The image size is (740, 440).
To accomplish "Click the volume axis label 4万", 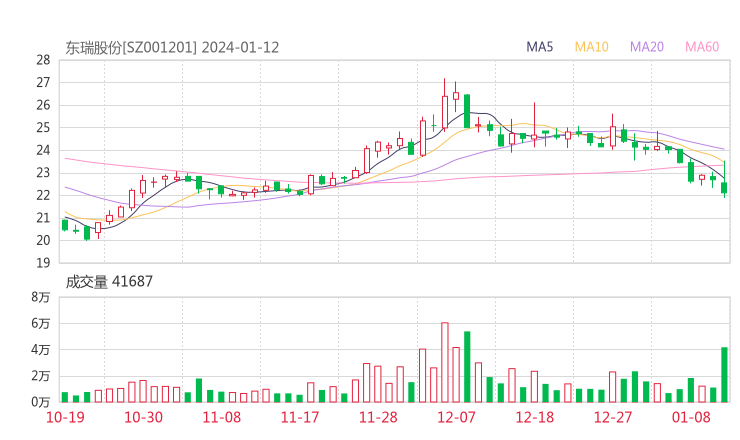I will coord(41,350).
